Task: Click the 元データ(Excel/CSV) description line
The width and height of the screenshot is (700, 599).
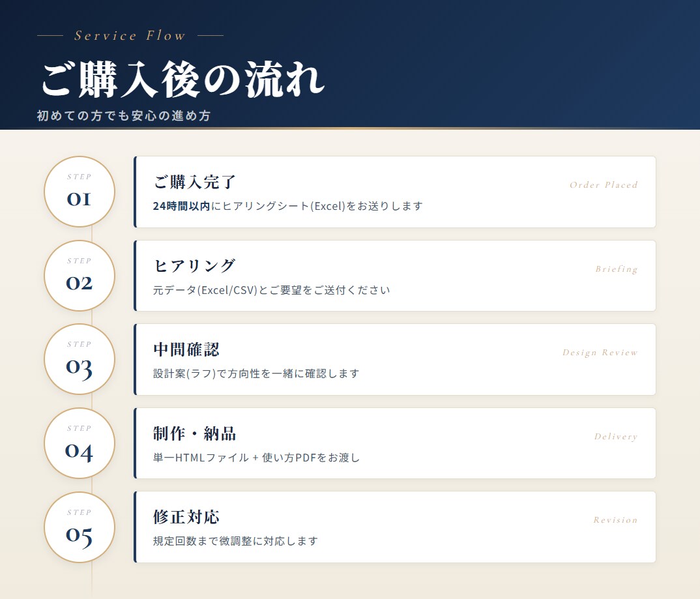Action: point(271,290)
